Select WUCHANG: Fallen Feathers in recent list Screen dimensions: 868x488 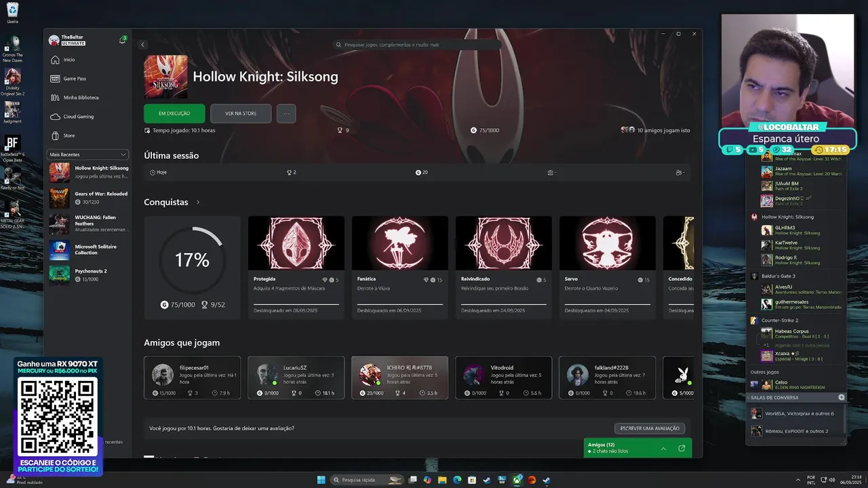pyautogui.click(x=87, y=224)
